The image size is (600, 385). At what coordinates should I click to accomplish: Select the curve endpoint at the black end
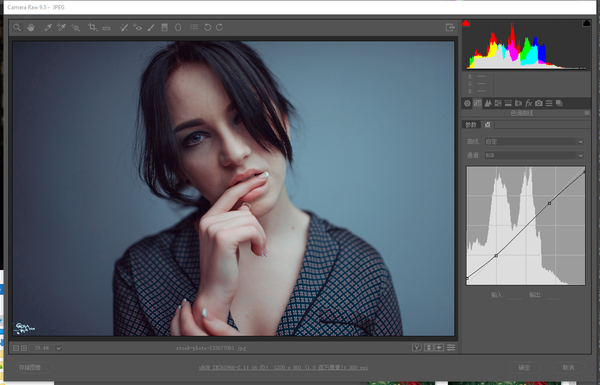click(467, 278)
